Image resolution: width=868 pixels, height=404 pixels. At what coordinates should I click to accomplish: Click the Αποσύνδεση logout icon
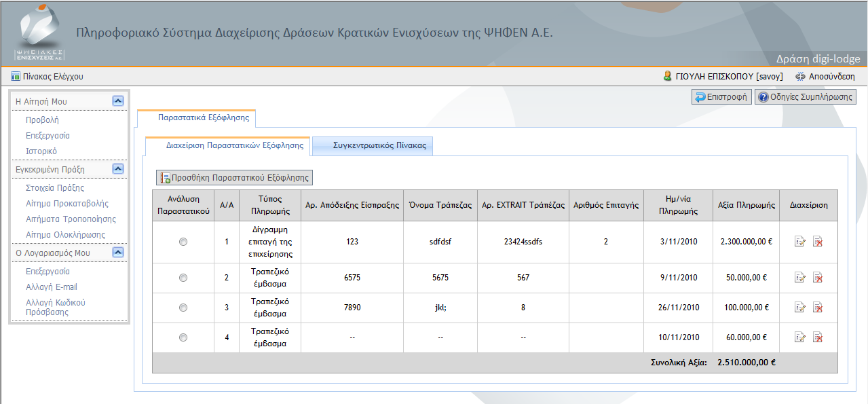pos(800,77)
